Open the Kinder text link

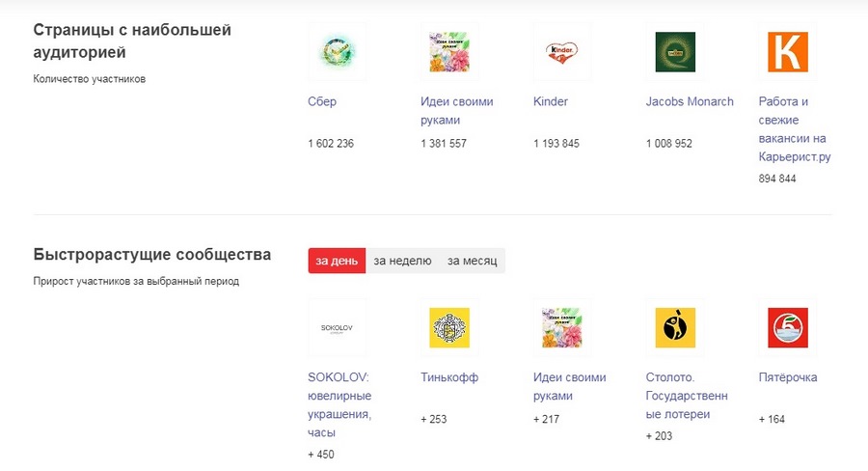[551, 101]
